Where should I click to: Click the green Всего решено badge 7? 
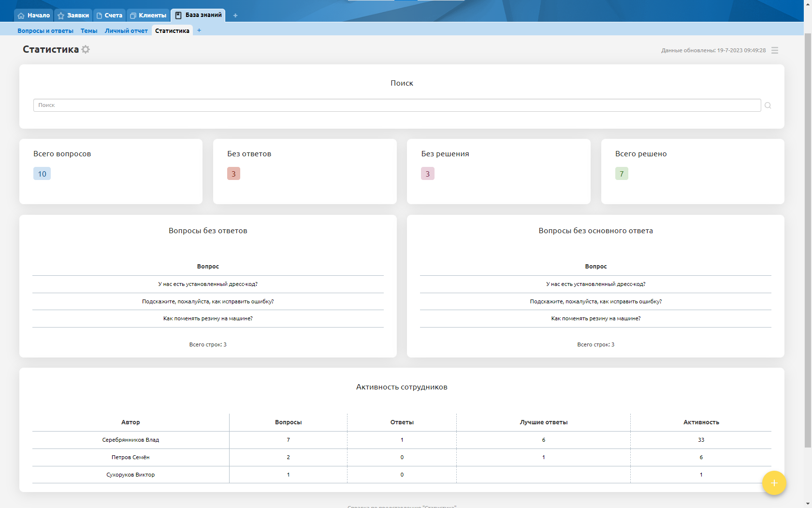[622, 174]
